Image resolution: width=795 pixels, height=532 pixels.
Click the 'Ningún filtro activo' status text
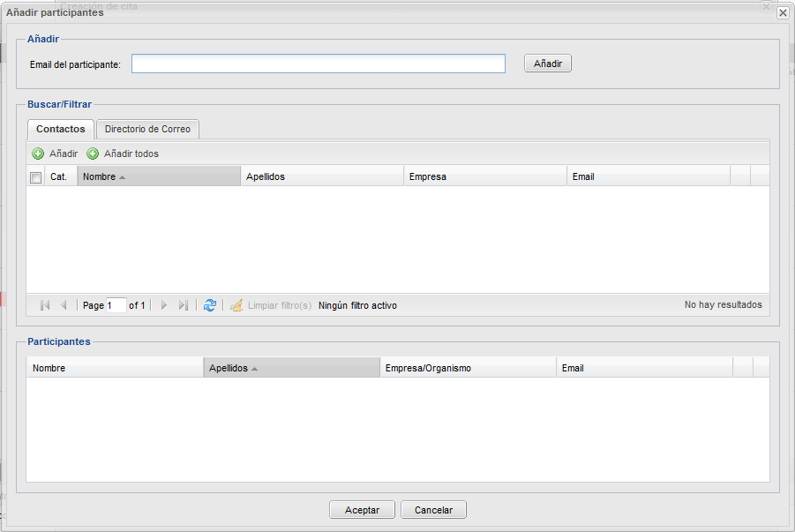click(357, 305)
